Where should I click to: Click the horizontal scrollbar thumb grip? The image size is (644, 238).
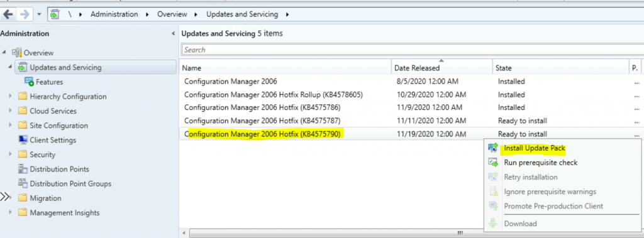460,233
